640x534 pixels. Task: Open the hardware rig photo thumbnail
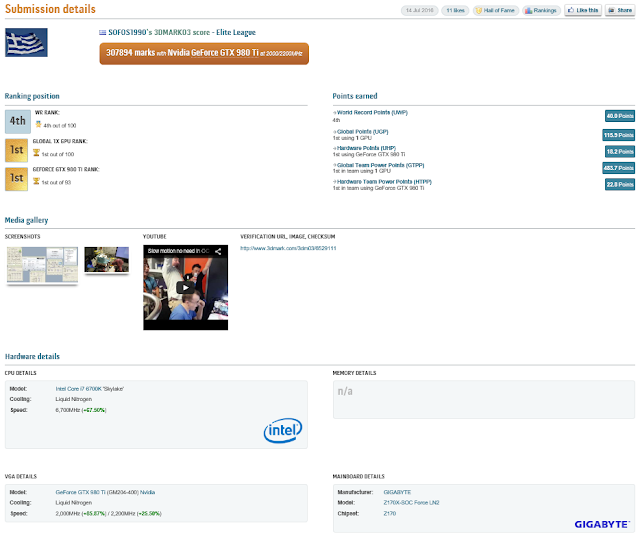coord(107,259)
